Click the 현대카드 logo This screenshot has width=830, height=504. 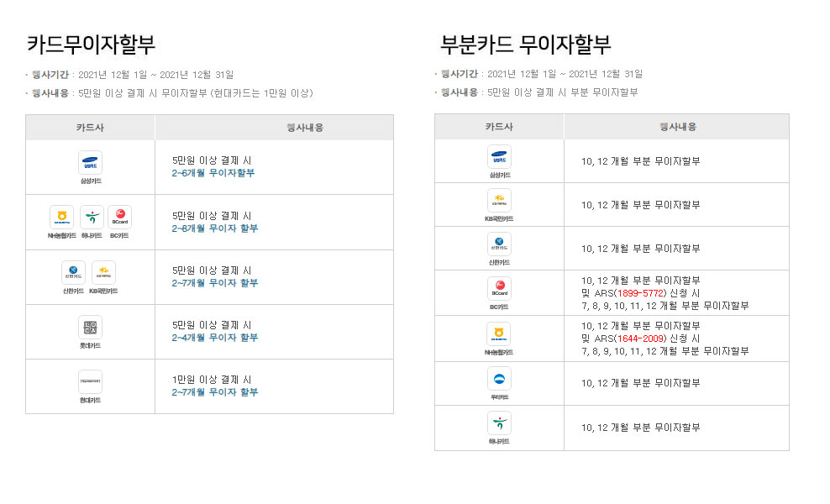(90, 381)
